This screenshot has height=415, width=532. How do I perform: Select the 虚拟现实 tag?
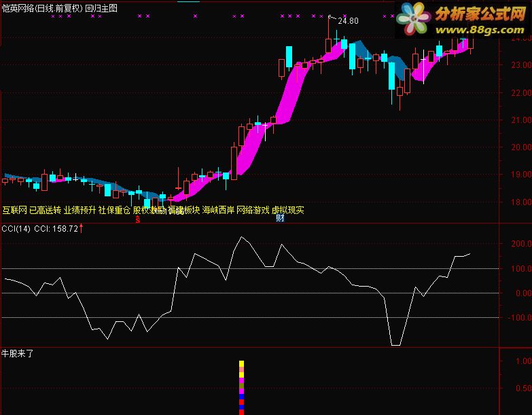[287, 210]
